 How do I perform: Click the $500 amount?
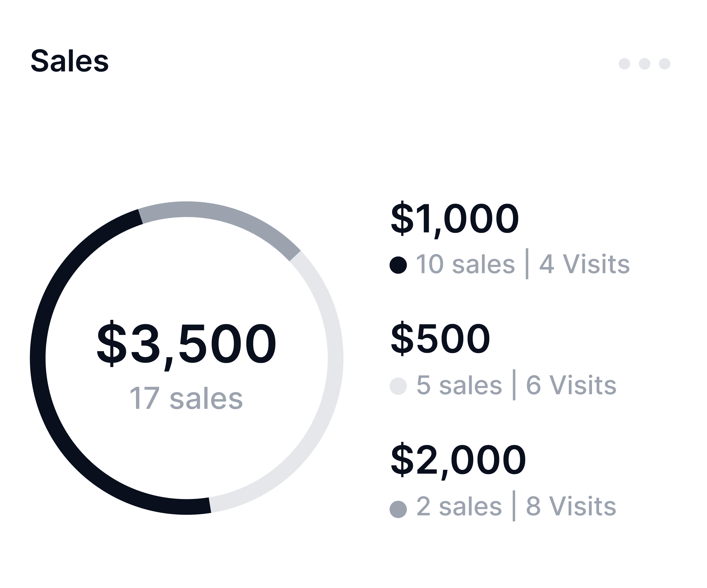point(440,339)
